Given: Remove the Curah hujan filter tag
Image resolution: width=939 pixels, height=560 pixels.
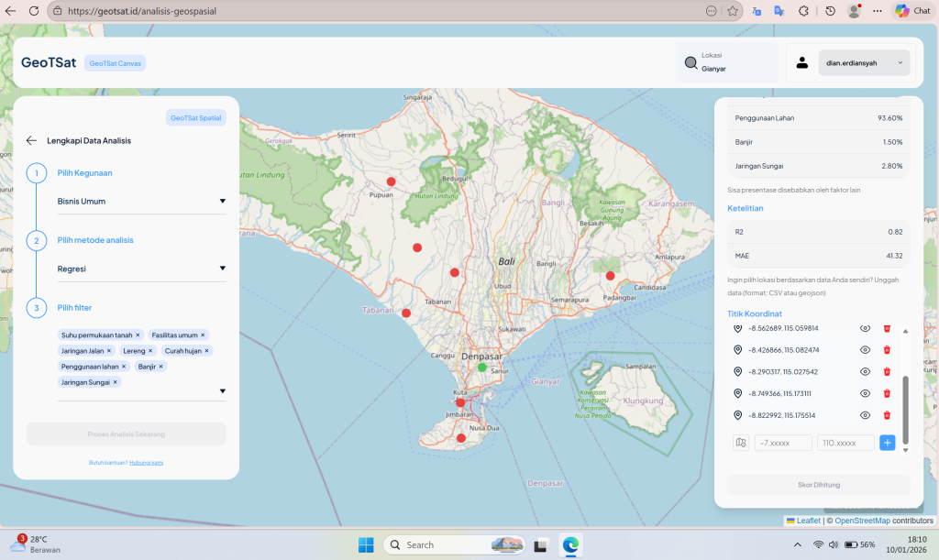Looking at the screenshot, I should coord(206,351).
